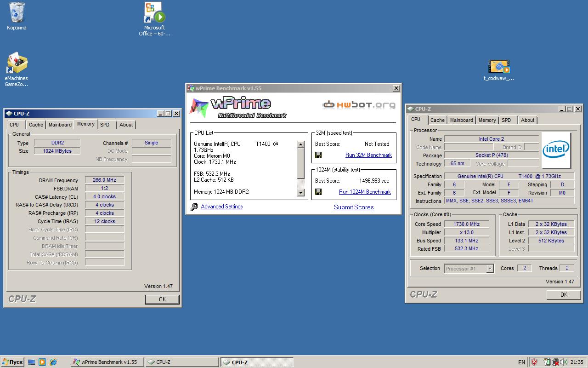Screen dimensions: 588x368
Task: Click the safely-remove-hardware tray icon
Action: [547, 362]
